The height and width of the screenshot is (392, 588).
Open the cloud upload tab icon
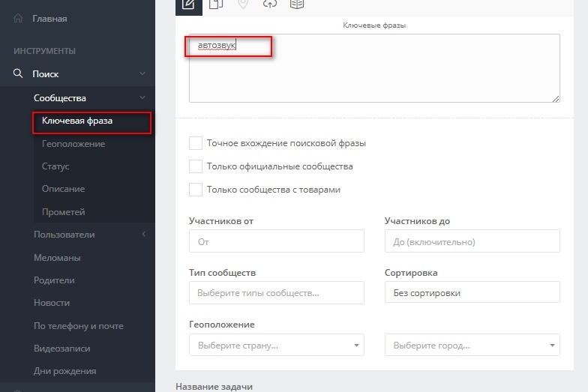270,4
